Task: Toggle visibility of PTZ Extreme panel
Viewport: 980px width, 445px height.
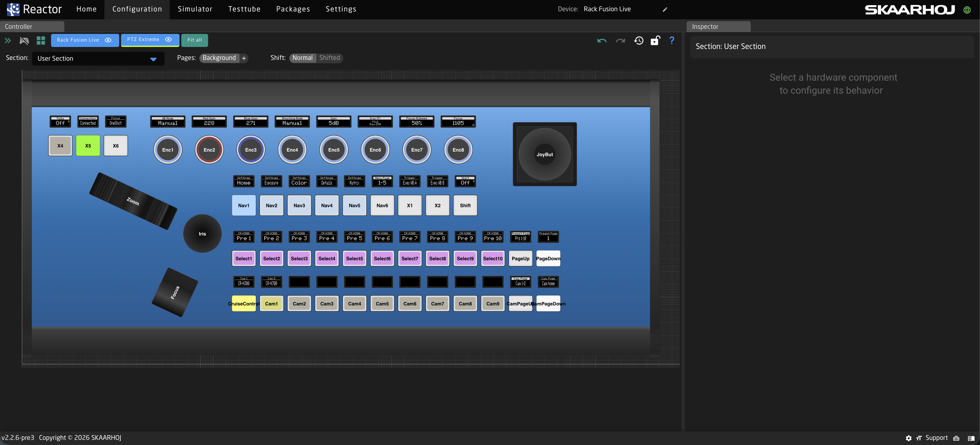Action: (x=169, y=40)
